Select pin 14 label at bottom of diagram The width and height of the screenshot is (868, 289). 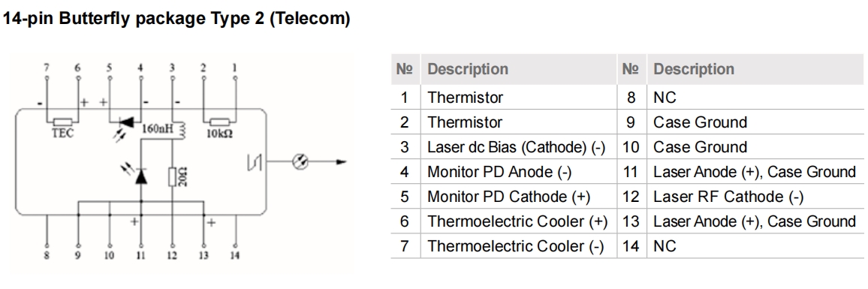pos(235,255)
